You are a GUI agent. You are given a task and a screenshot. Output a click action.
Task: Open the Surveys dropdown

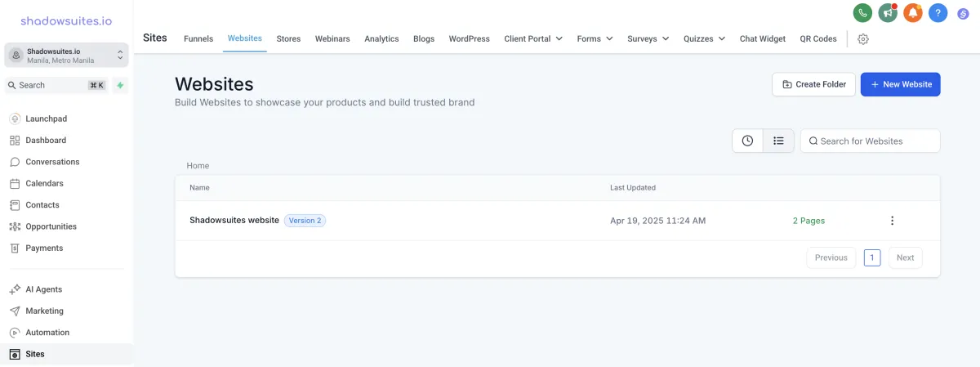click(648, 38)
